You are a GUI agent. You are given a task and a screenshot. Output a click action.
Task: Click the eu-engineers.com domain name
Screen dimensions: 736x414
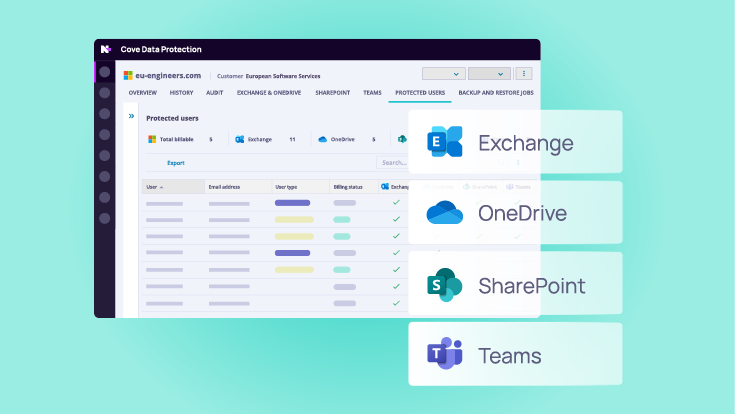point(168,76)
